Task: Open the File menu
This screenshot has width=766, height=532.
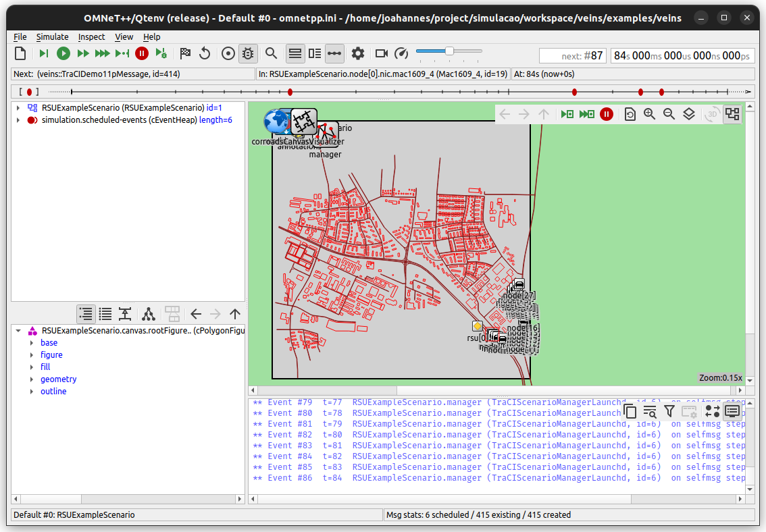Action: point(20,36)
